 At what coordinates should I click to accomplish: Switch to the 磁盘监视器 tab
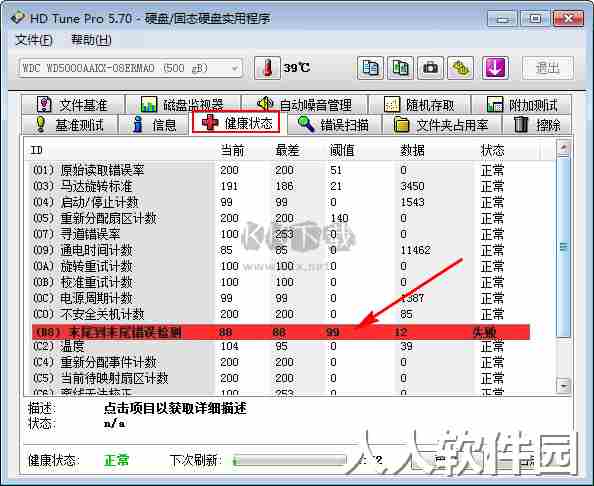coord(183,105)
